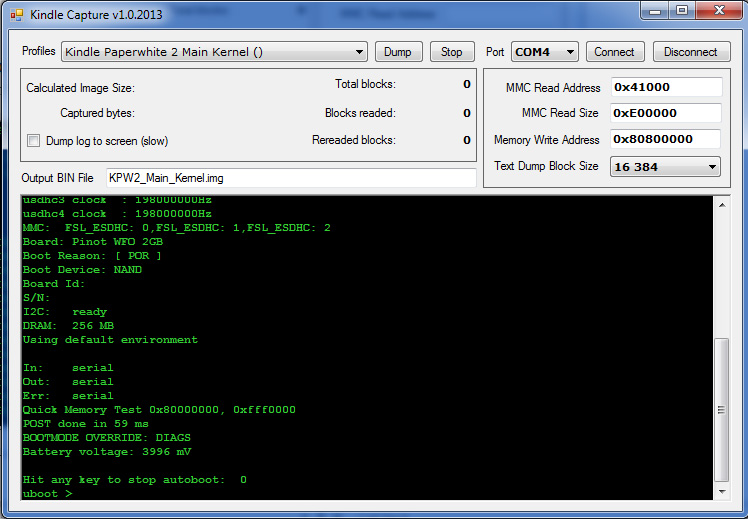Click the Connect button
748x519 pixels.
tap(615, 52)
